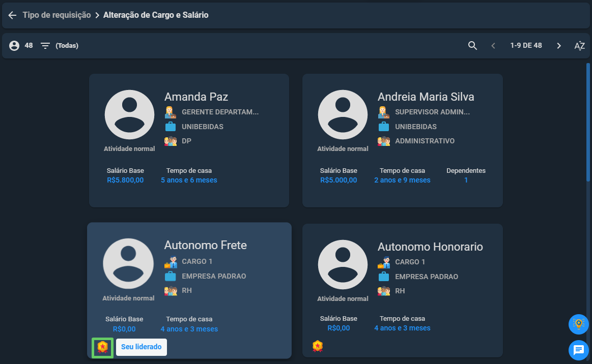Open the filter lines icon
The image size is (592, 364).
45,46
